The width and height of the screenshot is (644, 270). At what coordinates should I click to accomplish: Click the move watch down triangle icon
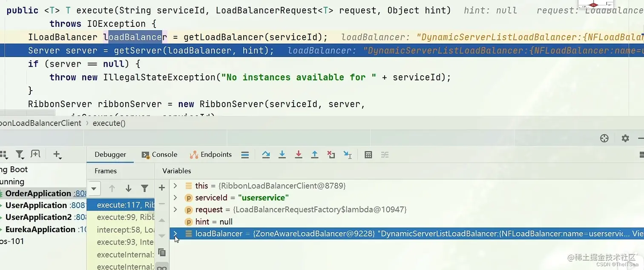(162, 236)
